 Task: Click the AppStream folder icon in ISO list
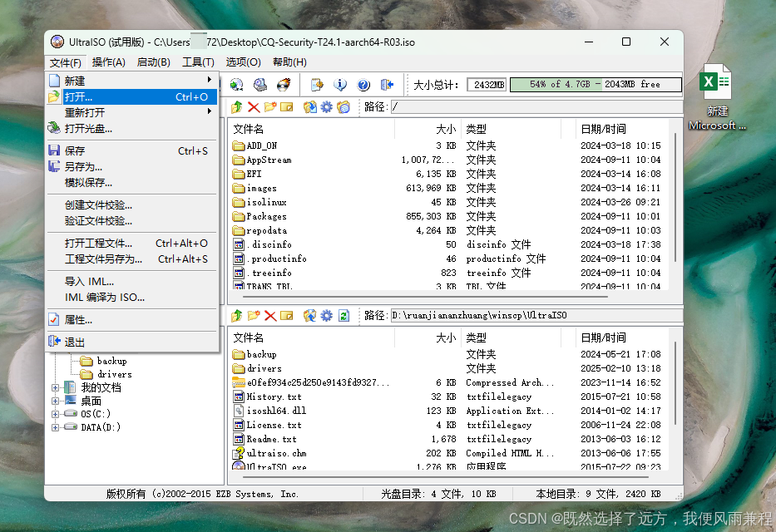coord(239,160)
